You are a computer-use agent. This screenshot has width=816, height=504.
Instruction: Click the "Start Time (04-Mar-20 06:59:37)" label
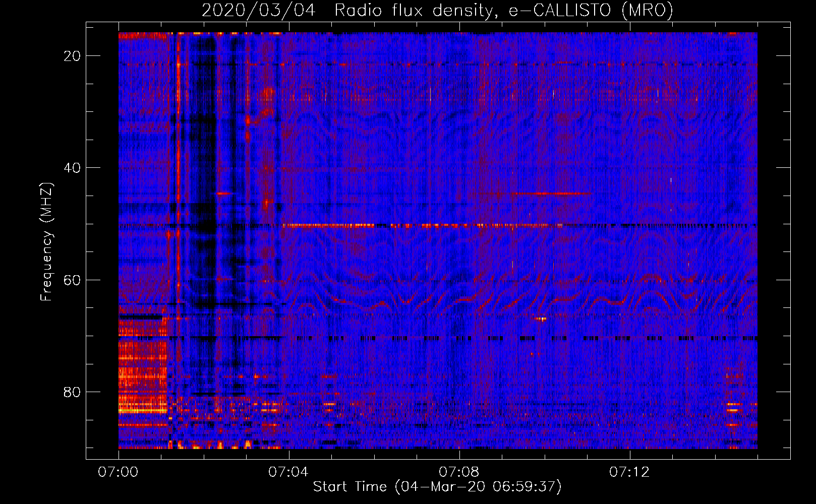click(x=437, y=487)
